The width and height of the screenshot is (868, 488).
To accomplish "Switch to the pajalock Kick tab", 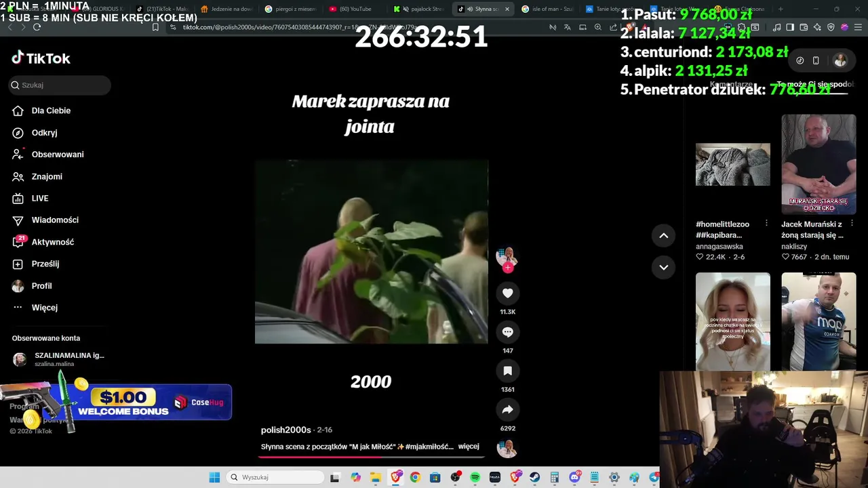I will coord(419,9).
